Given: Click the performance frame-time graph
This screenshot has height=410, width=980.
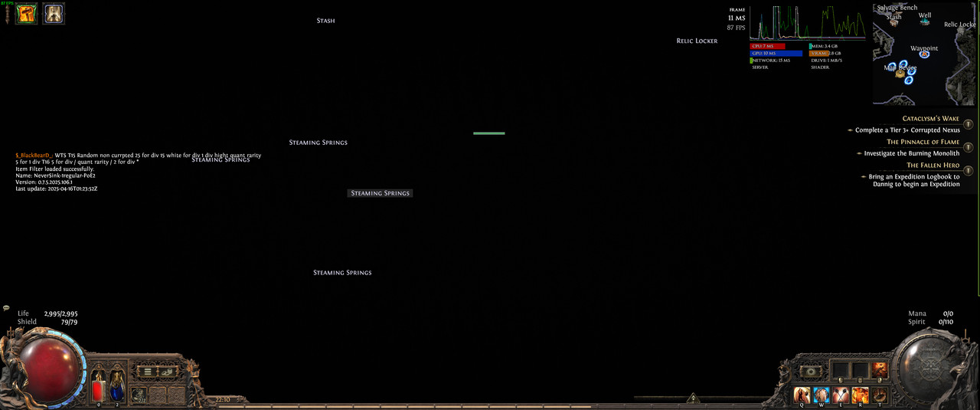Looking at the screenshot, I should pos(808,23).
